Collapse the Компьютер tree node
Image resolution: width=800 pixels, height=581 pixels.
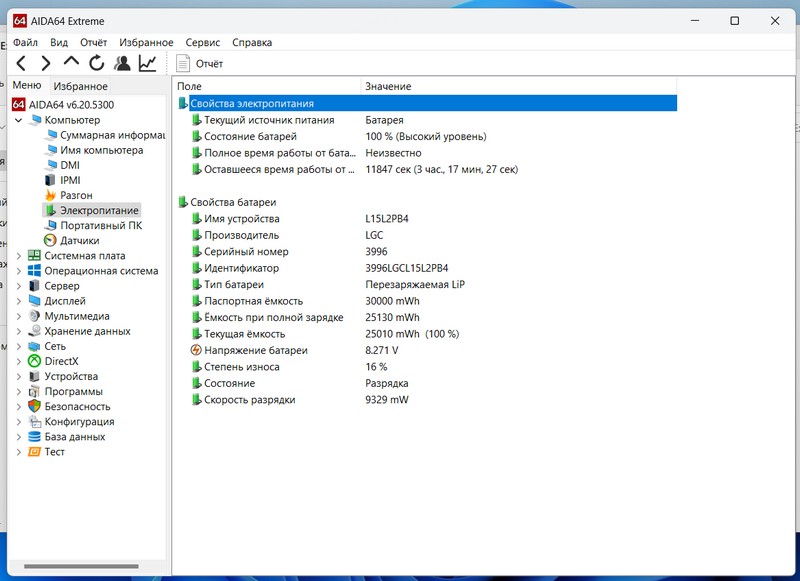coord(19,120)
